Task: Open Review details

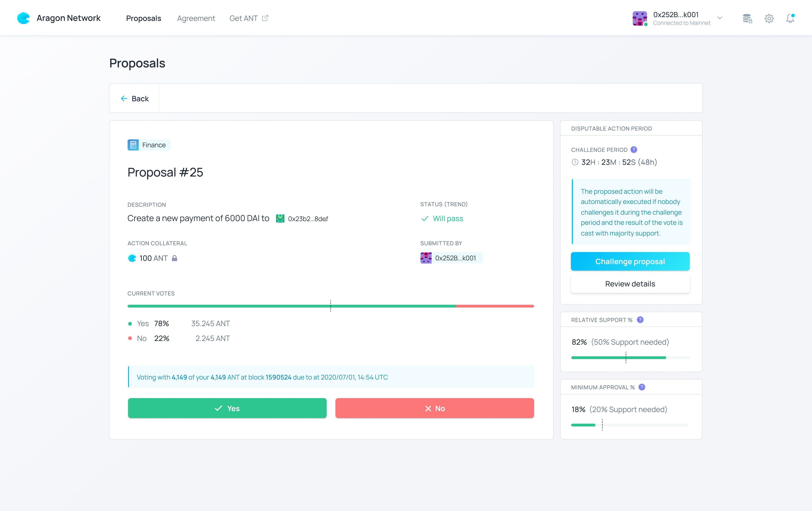Action: 630,284
